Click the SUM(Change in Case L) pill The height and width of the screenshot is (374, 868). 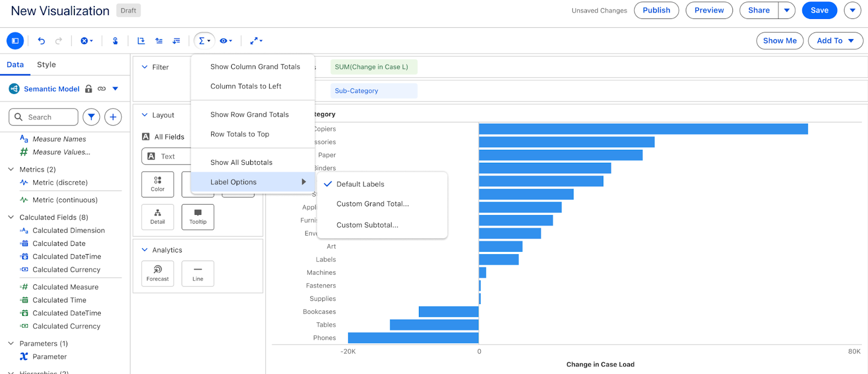pyautogui.click(x=374, y=67)
